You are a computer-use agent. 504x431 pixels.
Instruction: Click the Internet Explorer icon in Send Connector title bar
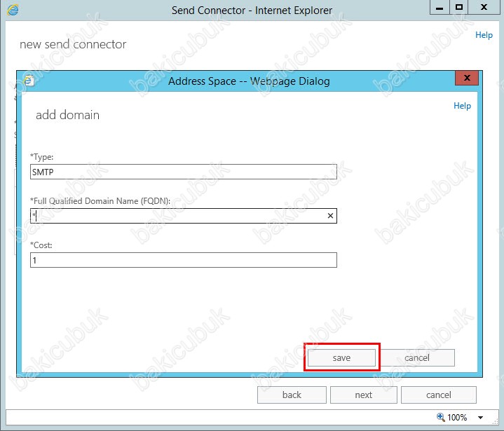13,10
